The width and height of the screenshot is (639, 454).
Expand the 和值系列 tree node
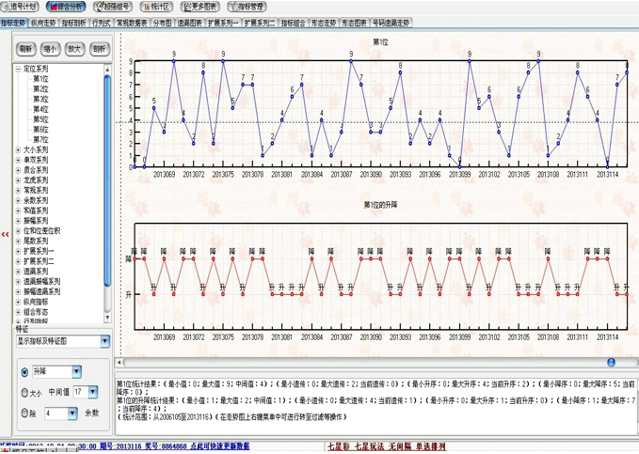(18, 211)
